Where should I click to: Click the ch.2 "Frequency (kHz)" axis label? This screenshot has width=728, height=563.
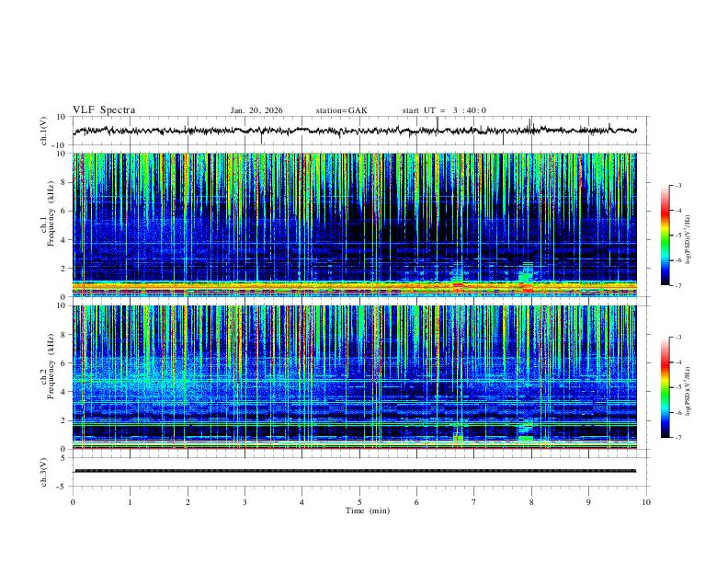click(51, 366)
